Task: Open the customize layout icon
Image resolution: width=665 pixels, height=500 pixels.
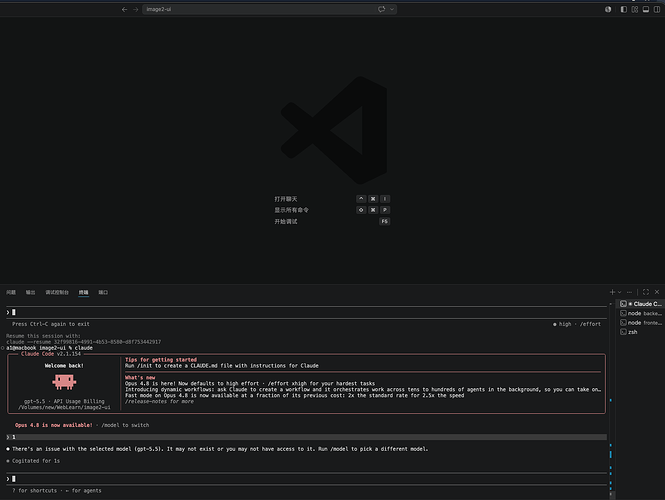Action: click(634, 9)
